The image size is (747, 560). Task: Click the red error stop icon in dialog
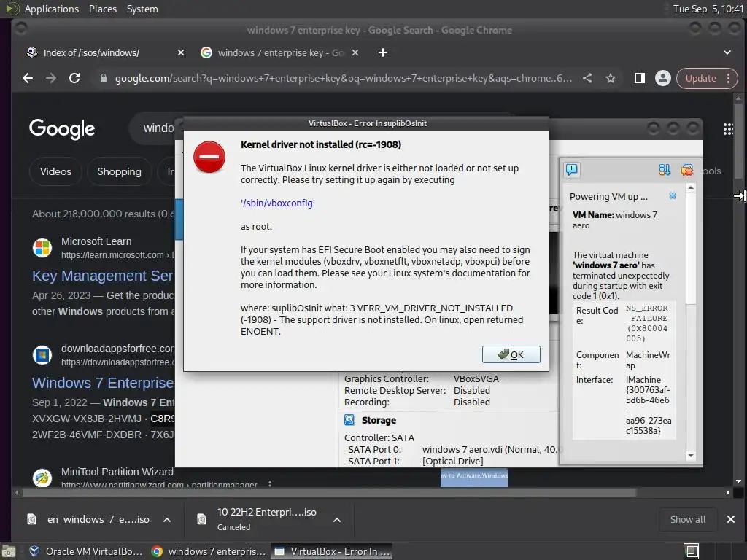[209, 157]
